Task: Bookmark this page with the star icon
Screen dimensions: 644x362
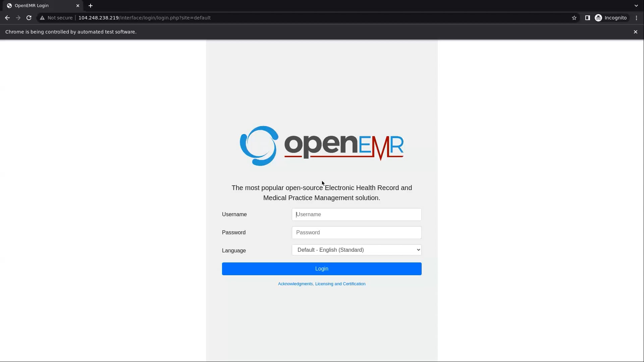Action: [x=574, y=18]
